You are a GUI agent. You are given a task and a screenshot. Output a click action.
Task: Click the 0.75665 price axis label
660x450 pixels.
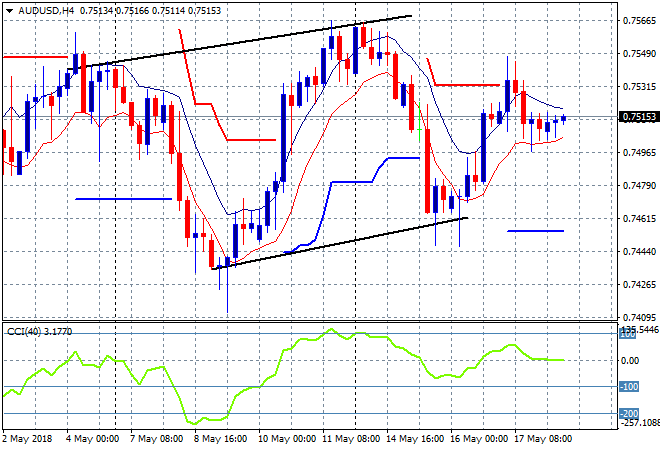(639, 21)
